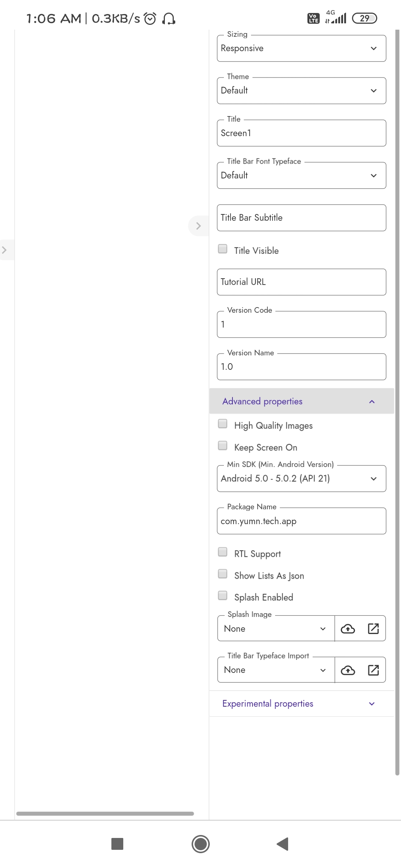Click the Title Bar Typeface Import open-external icon
Image resolution: width=401 pixels, height=868 pixels.
(373, 670)
